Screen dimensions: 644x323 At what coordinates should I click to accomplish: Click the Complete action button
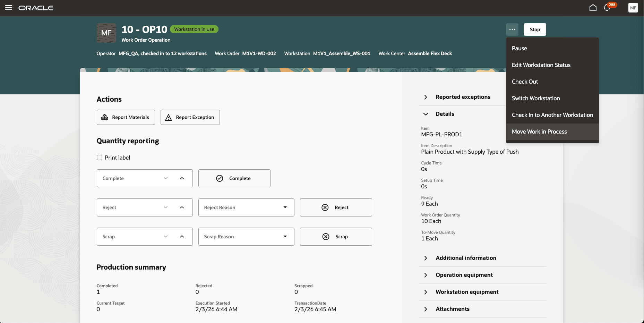click(x=234, y=178)
